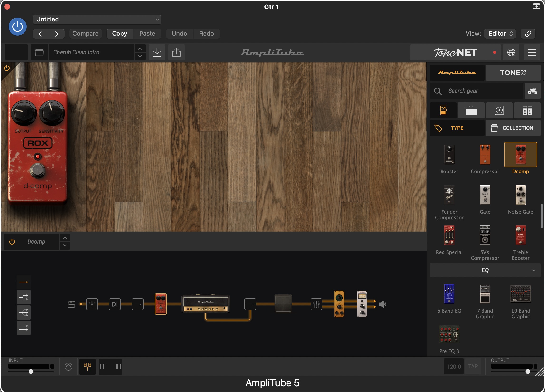Click the INPUT level slider handle
545x392 pixels.
click(31, 372)
